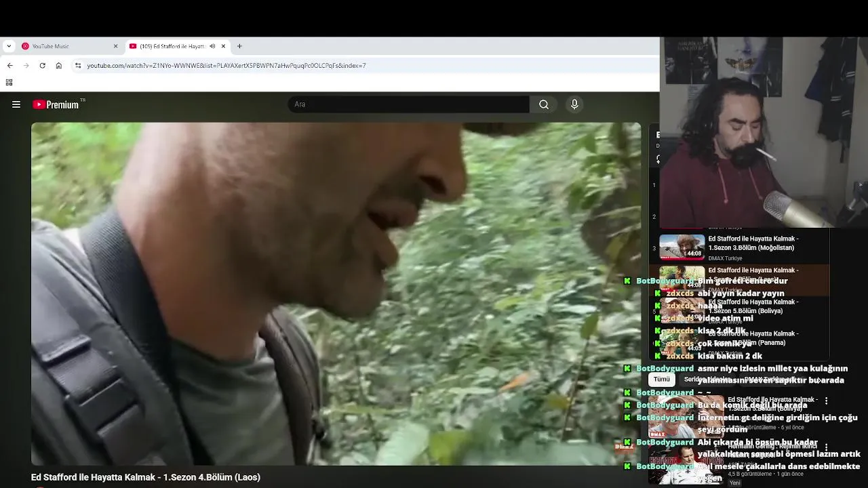Open playlist title 1.Sezon 3.Bölüm (Moğolistan)
868x488 pixels.
[753, 243]
